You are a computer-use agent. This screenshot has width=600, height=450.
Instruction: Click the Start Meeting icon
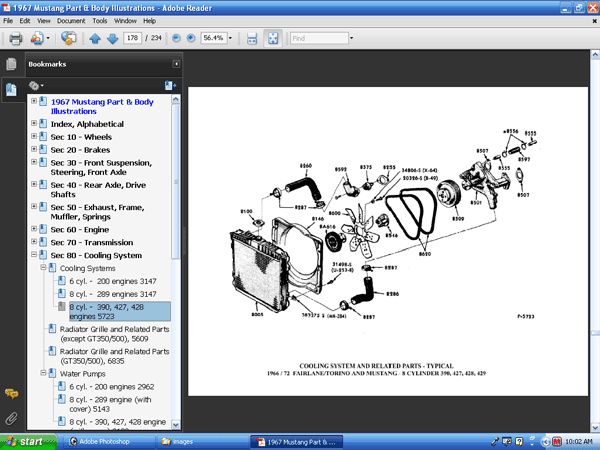pyautogui.click(x=68, y=38)
